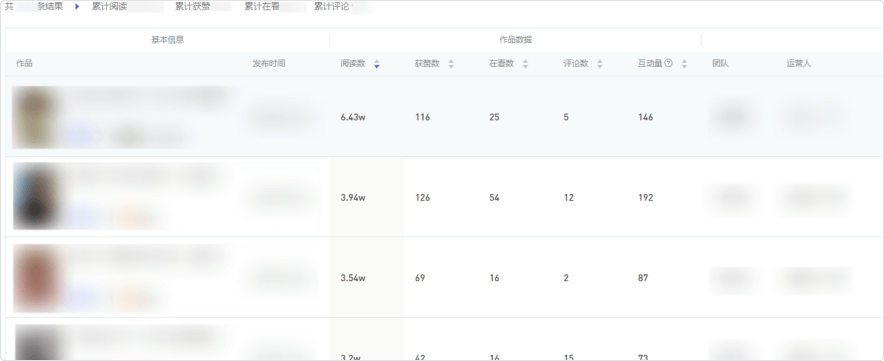
Task: Click the 发布时间 column header
Action: tap(269, 64)
